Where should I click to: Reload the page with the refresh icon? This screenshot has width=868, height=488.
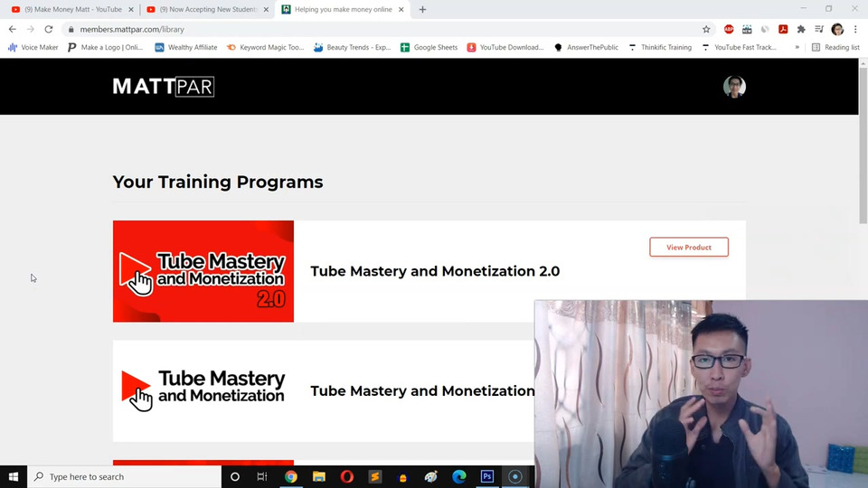coord(49,29)
